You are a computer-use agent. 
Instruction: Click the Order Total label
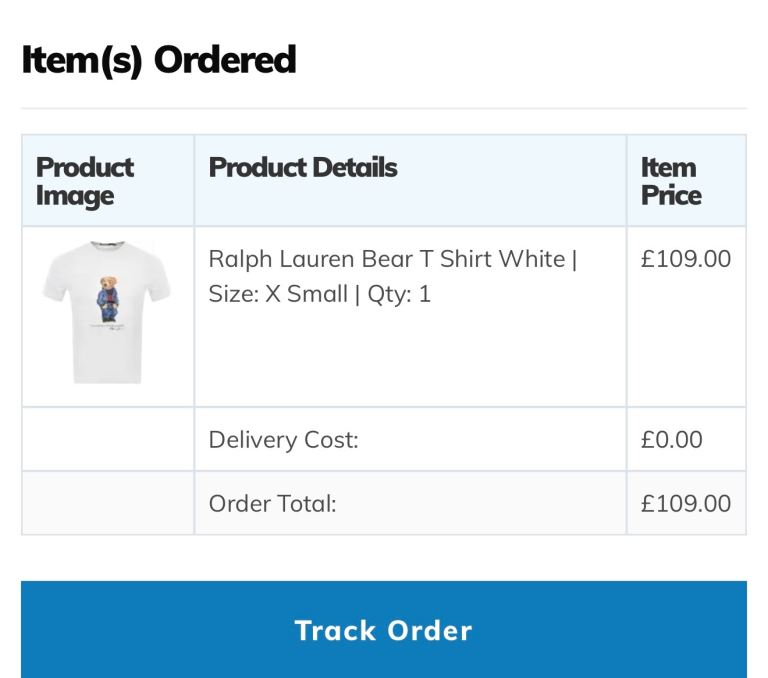pos(272,504)
